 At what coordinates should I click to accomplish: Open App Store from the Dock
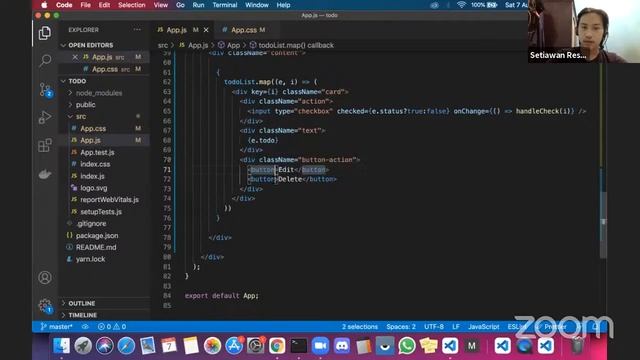point(234,346)
